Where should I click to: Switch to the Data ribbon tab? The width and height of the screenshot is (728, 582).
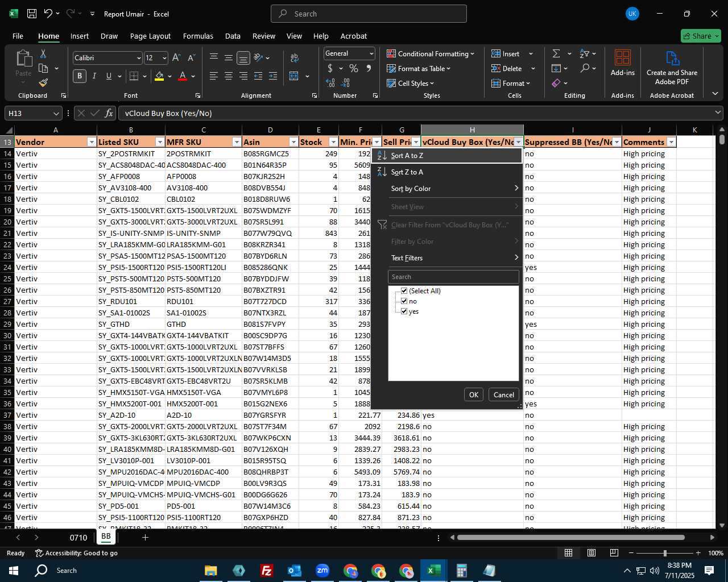tap(233, 36)
